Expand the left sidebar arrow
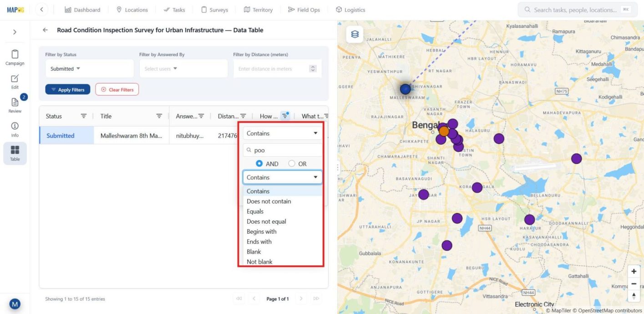Viewport: 644px width, 314px height. tap(15, 32)
